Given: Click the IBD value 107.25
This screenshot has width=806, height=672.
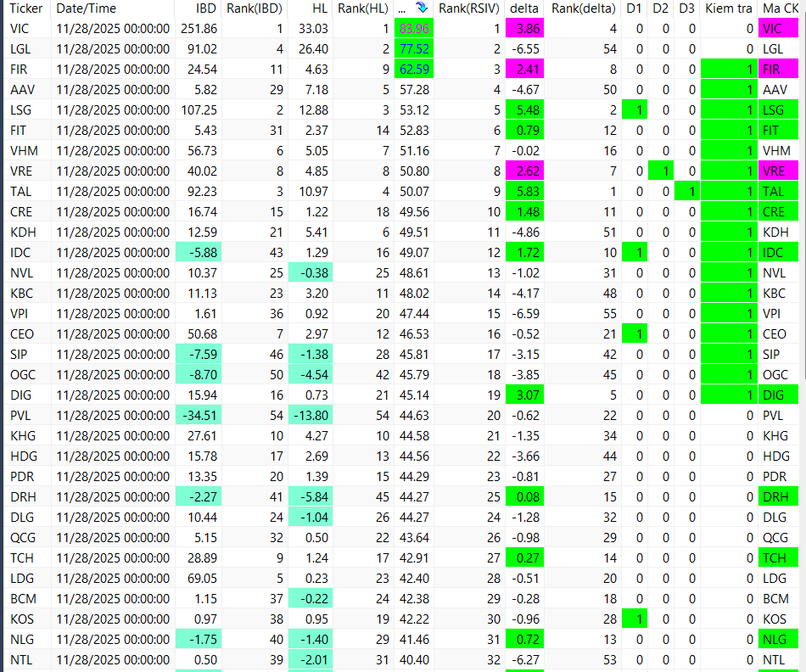Looking at the screenshot, I should pyautogui.click(x=199, y=110).
